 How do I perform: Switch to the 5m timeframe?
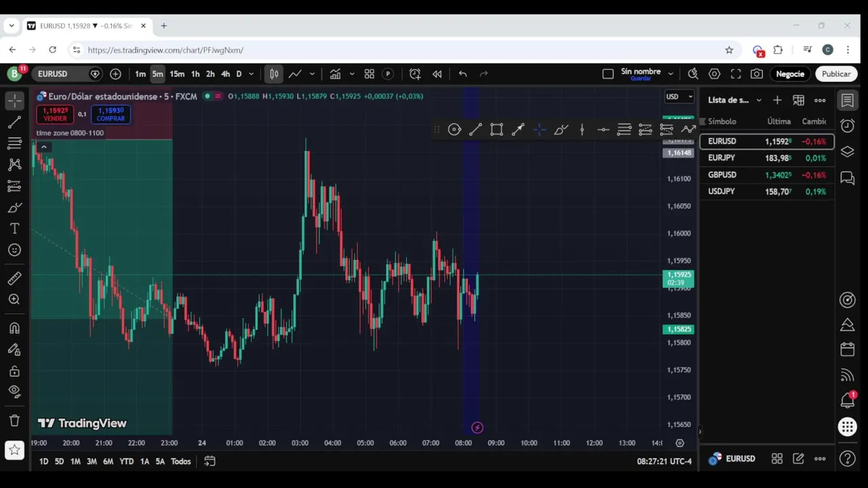[x=157, y=74]
